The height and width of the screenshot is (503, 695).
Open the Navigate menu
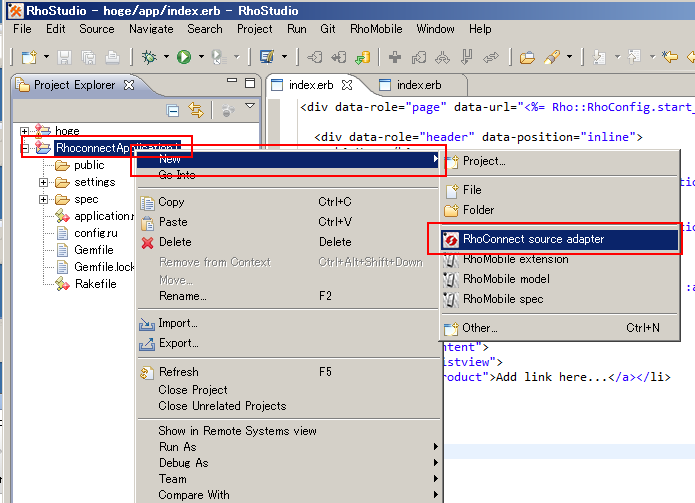pyautogui.click(x=151, y=29)
